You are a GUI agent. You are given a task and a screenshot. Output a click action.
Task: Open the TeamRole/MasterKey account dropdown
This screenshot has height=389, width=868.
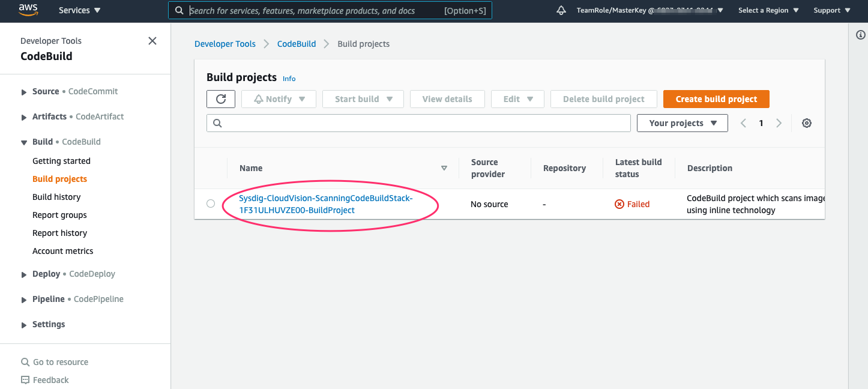pyautogui.click(x=649, y=10)
